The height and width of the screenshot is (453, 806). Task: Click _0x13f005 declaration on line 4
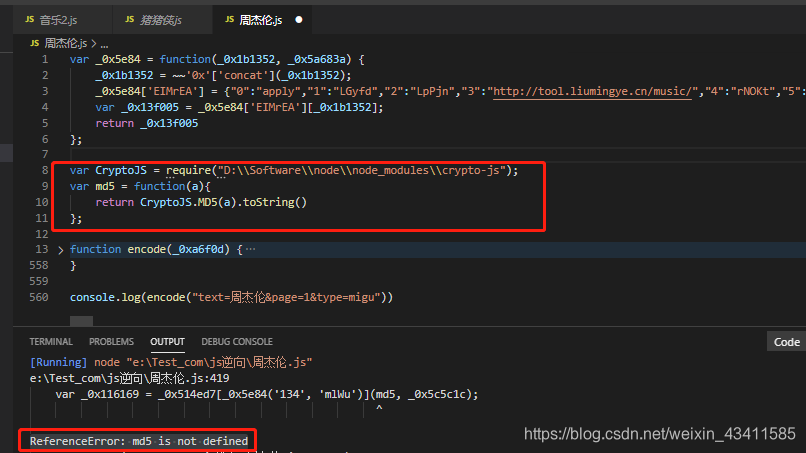150,107
